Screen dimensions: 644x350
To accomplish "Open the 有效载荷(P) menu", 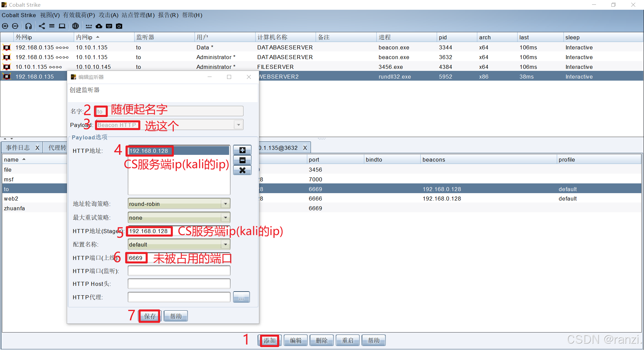I will 79,15.
